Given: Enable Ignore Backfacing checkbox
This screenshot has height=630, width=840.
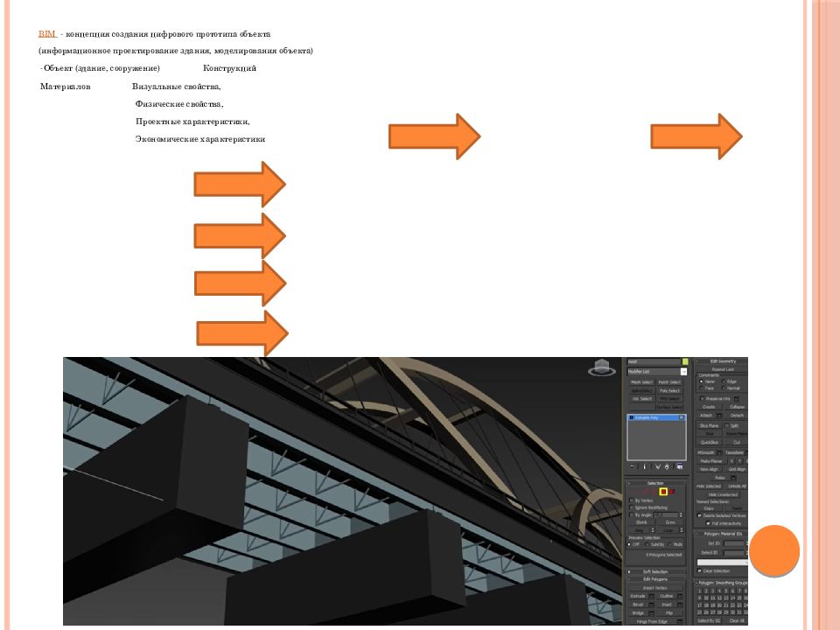Looking at the screenshot, I should [x=631, y=507].
